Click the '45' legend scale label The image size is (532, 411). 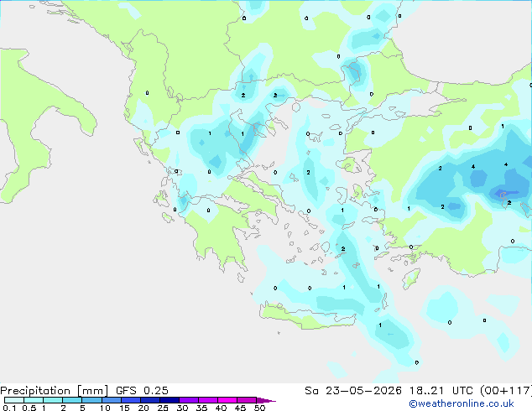(240, 408)
